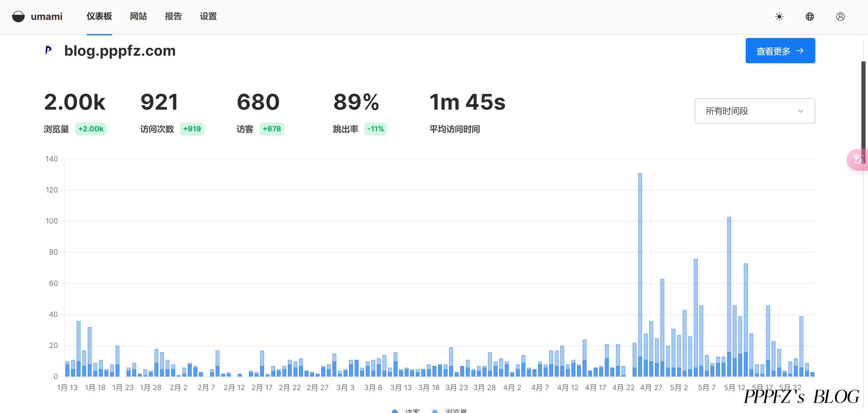Open the user profile icon
This screenshot has height=413, width=868.
[840, 17]
